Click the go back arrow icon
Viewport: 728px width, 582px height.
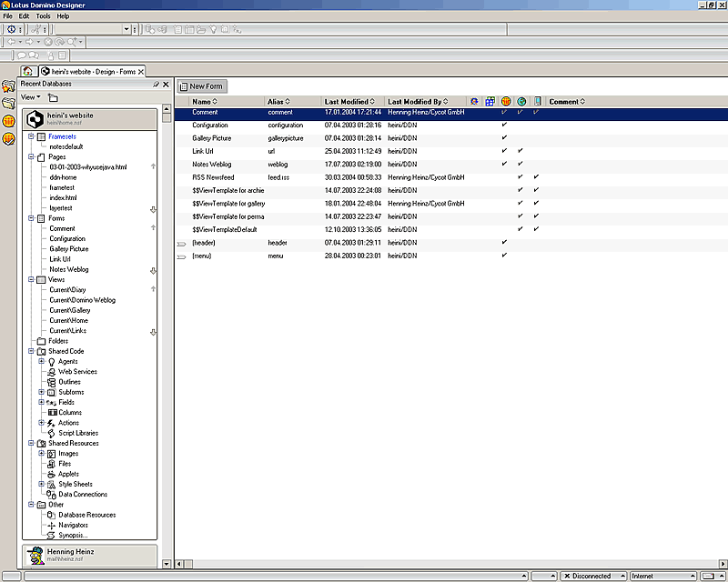coord(12,42)
